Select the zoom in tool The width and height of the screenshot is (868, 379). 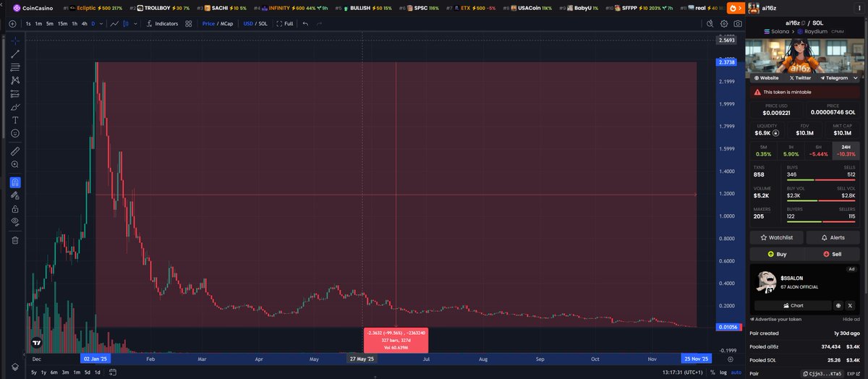point(15,164)
